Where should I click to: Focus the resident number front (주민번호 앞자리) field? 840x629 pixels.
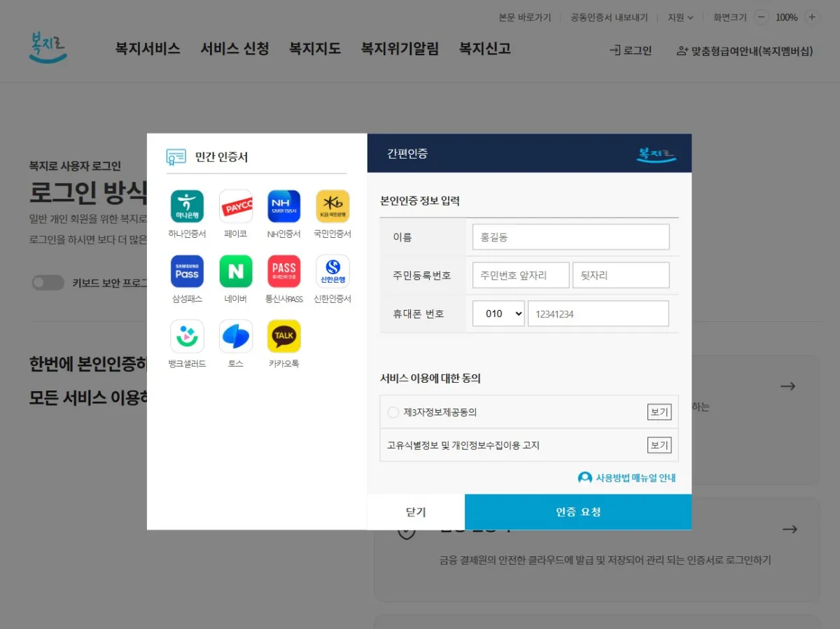(x=521, y=275)
